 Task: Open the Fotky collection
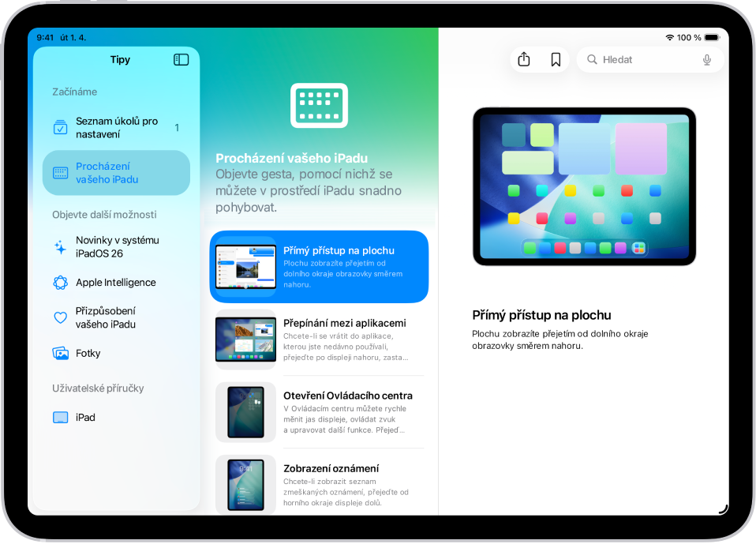point(116,353)
